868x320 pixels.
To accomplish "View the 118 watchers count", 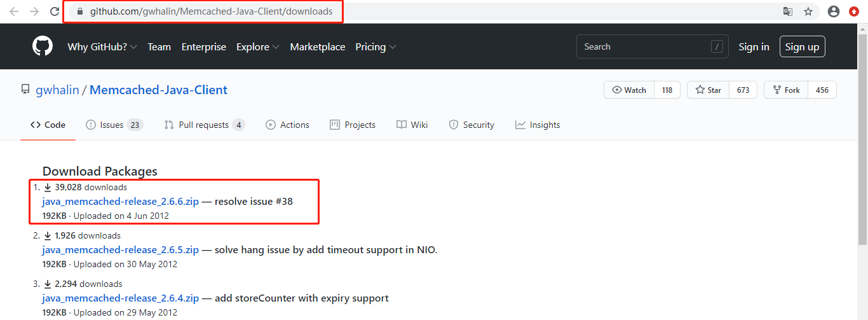I will click(x=667, y=90).
